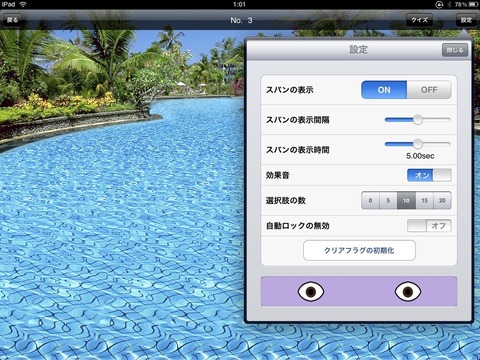Tap the 設定 popover title
This screenshot has height=360, width=480.
point(359,50)
